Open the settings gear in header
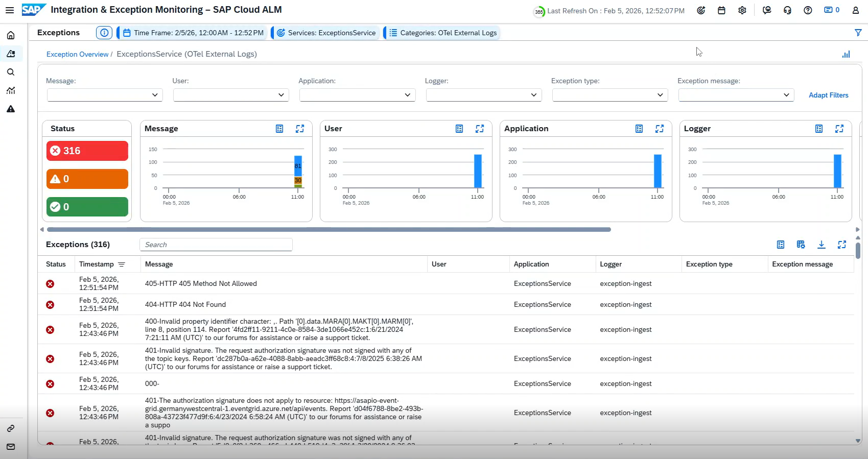Viewport: 868px width, 459px height. pyautogui.click(x=742, y=10)
